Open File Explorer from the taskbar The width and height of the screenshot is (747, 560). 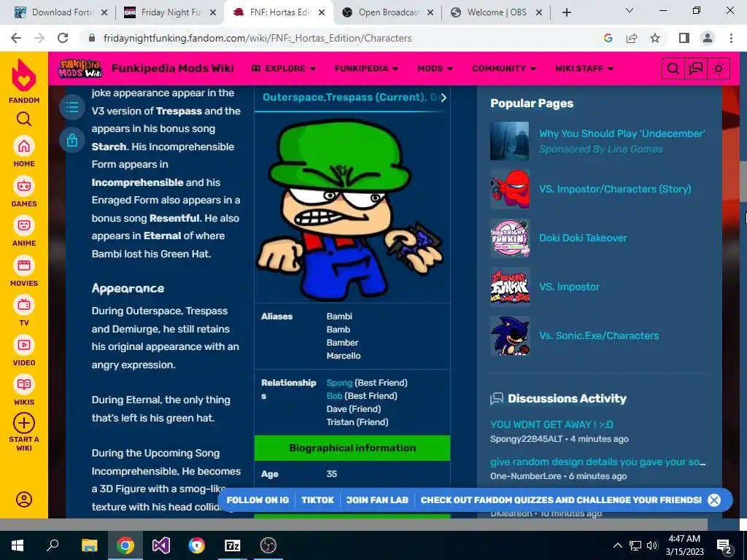pos(89,545)
